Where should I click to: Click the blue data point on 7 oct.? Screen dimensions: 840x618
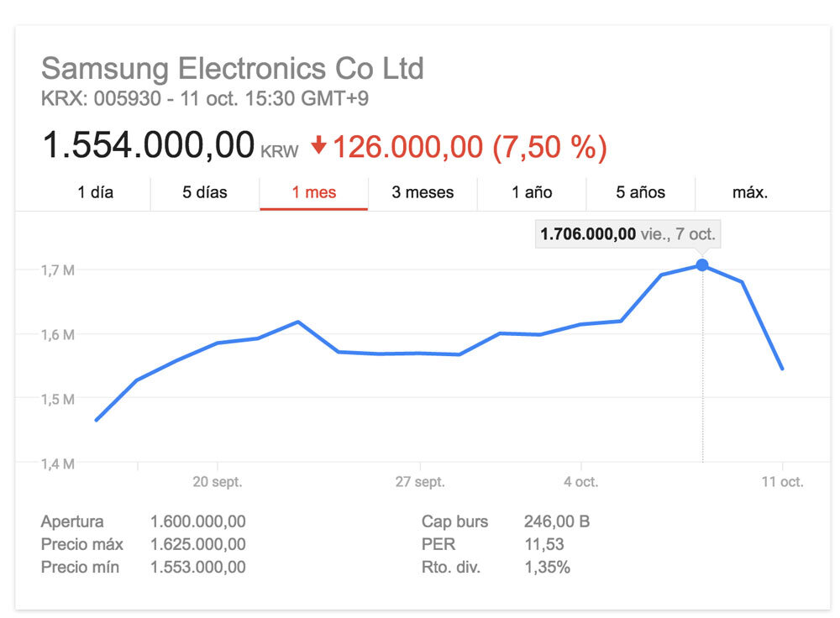pyautogui.click(x=702, y=265)
